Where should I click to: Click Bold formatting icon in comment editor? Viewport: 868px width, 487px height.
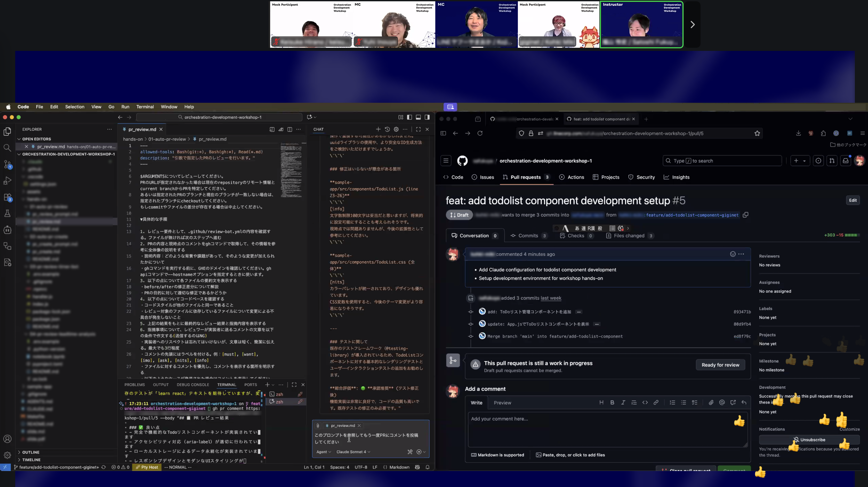[x=612, y=402]
